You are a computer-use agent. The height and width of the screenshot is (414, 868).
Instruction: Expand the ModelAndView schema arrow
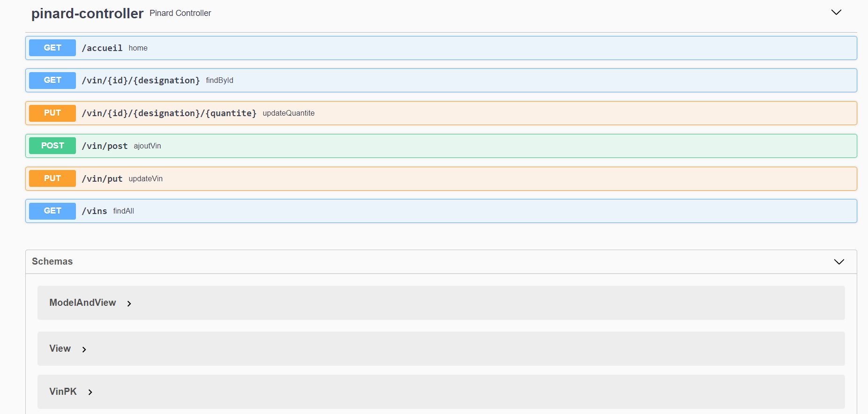coord(129,304)
